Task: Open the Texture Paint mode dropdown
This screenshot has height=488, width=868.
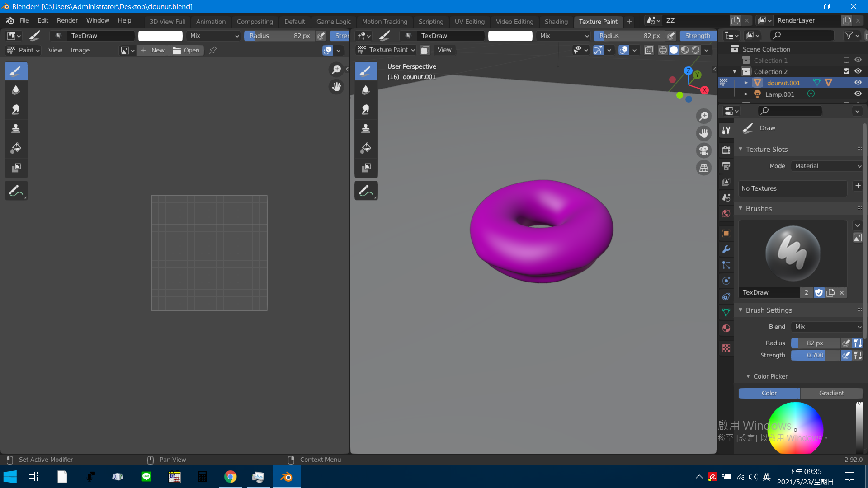Action: point(387,50)
